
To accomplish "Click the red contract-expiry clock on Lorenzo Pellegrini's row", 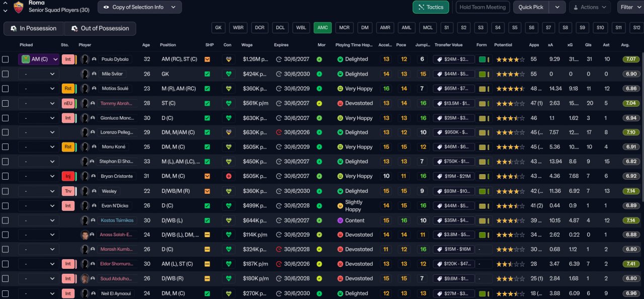I will pyautogui.click(x=279, y=132).
